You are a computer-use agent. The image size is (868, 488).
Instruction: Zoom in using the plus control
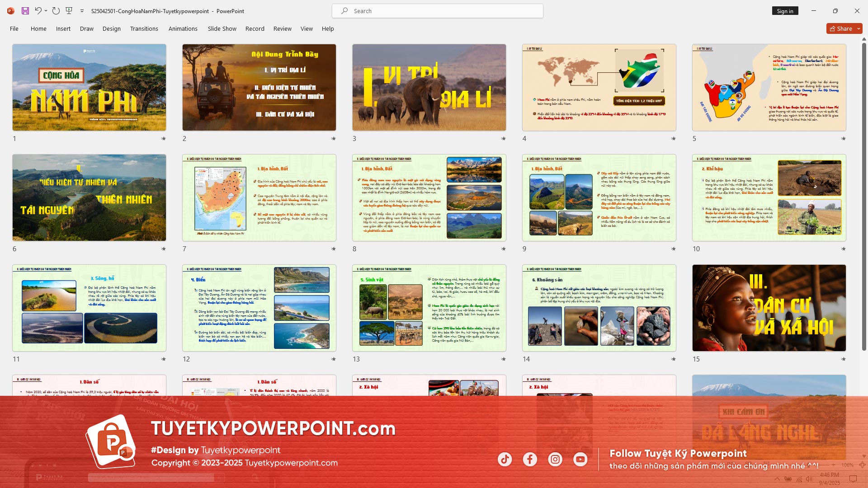pos(833,465)
